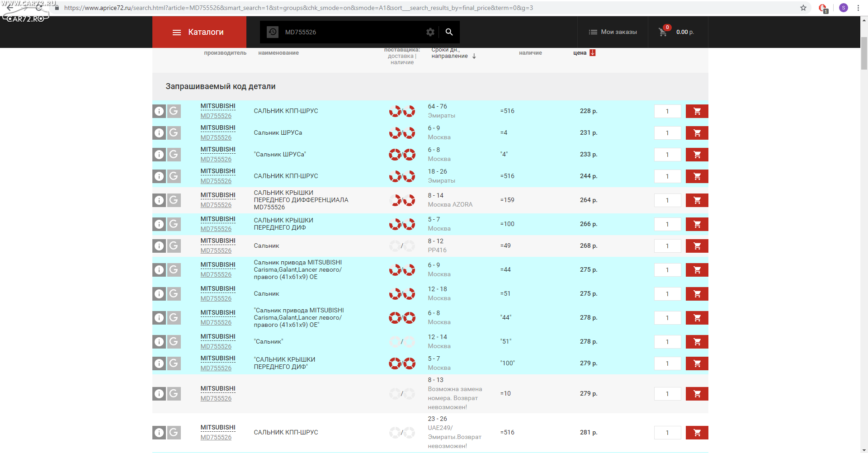This screenshot has width=868, height=453.
Task: Click the MD755526 search input field
Action: (353, 32)
